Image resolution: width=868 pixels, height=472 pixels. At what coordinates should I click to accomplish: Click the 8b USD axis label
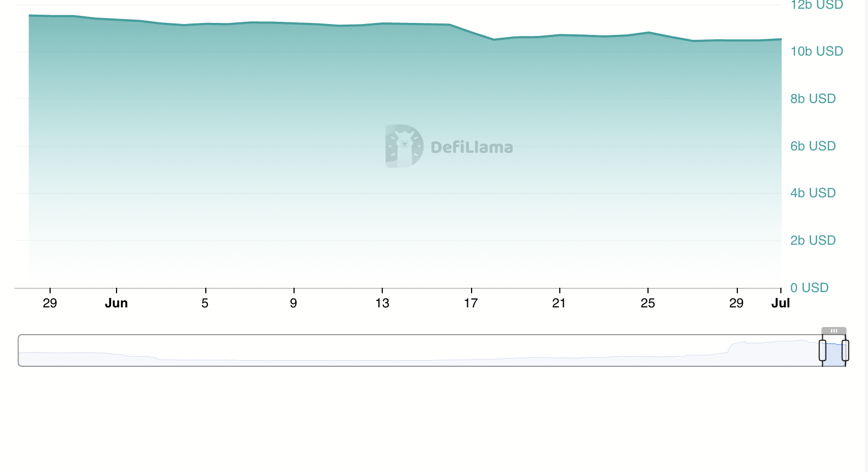(812, 99)
